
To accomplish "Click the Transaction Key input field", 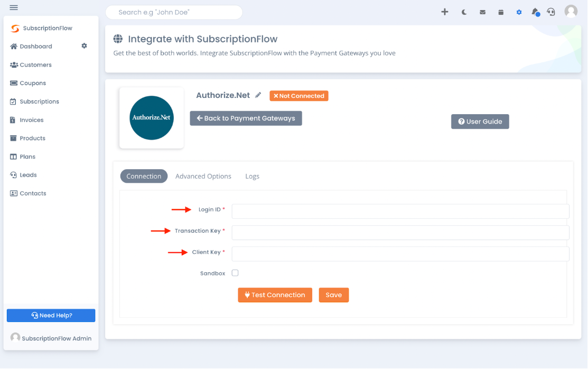I will tap(400, 233).
